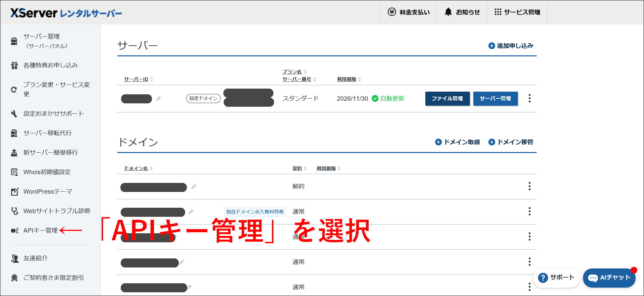The height and width of the screenshot is (296, 644).
Task: Open サービス管理 in the header
Action: tap(517, 12)
